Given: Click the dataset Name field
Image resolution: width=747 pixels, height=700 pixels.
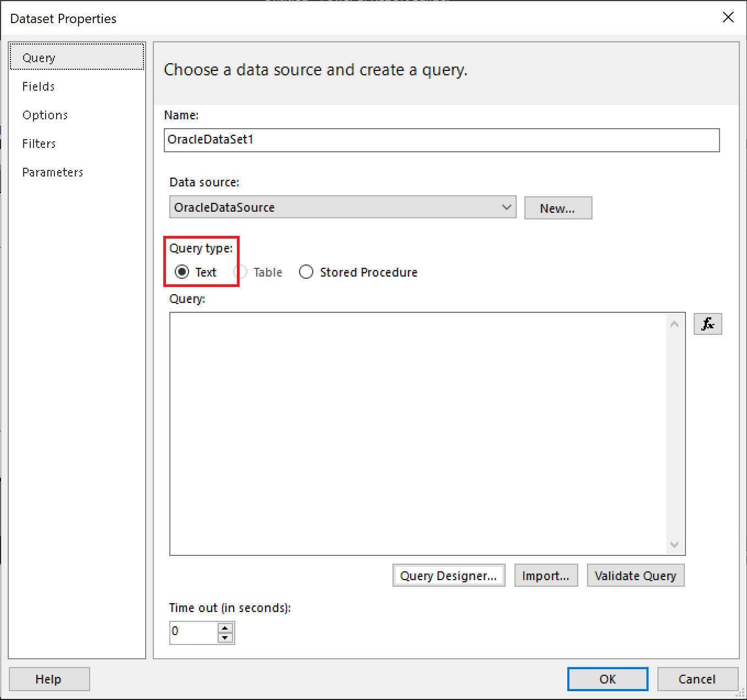Looking at the screenshot, I should (441, 140).
